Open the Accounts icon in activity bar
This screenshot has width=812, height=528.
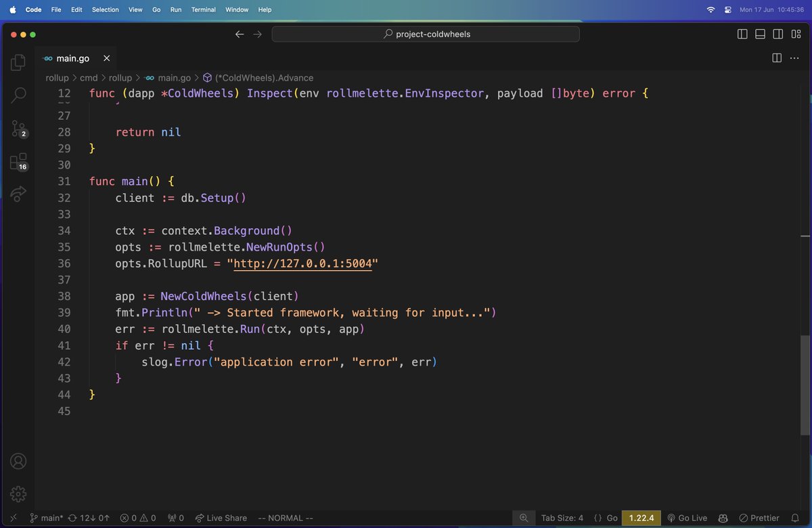(x=18, y=462)
